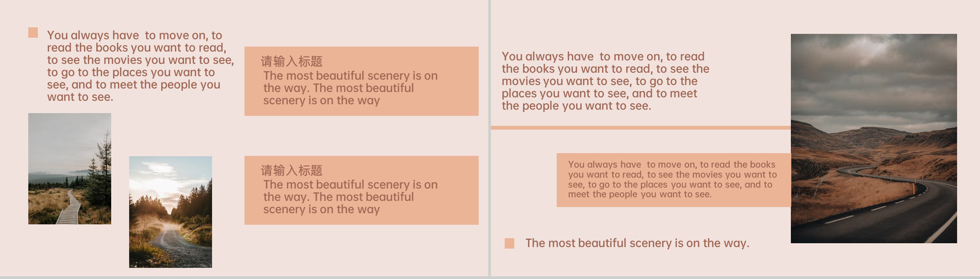Select the second 请输入标题 heading
980x279 pixels.
coord(292,170)
